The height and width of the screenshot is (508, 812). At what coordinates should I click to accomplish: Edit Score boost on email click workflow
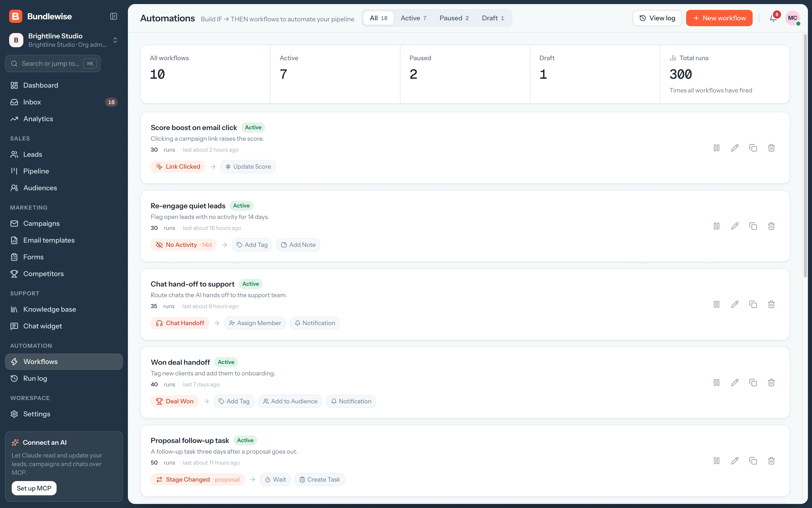(x=735, y=148)
